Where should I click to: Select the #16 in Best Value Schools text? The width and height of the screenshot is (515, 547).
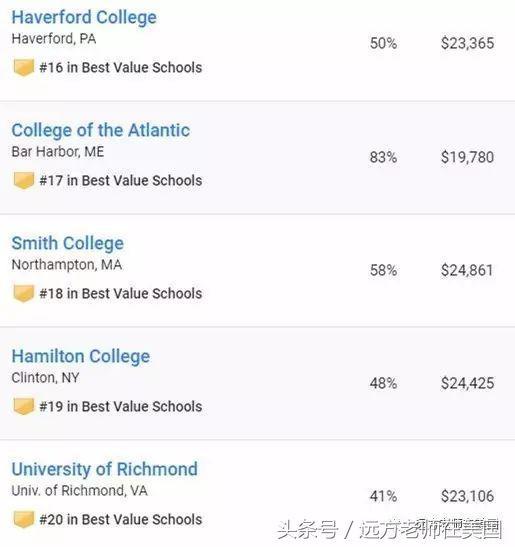tap(121, 68)
